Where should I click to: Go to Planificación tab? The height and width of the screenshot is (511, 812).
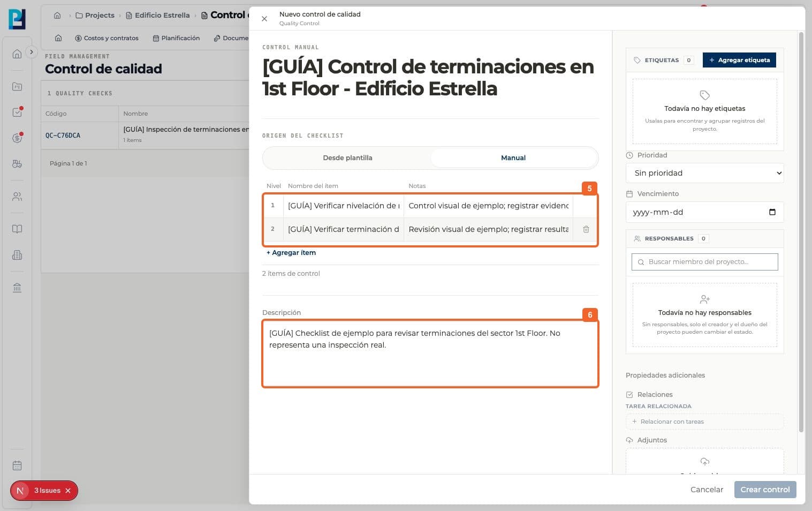pyautogui.click(x=176, y=38)
